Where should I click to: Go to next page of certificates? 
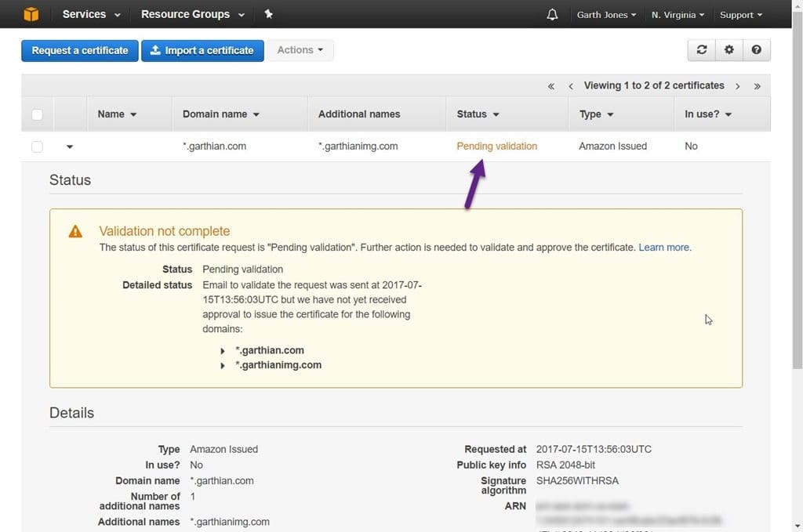tap(737, 86)
